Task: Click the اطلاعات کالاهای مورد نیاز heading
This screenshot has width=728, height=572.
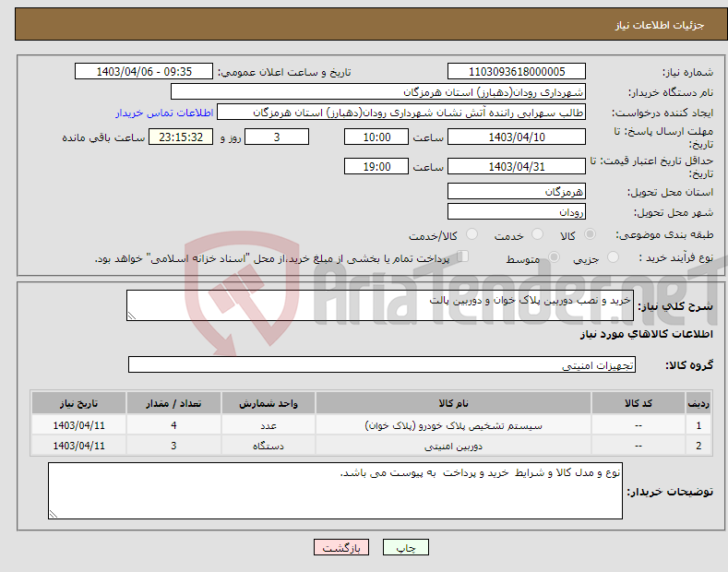Action: tap(646, 334)
